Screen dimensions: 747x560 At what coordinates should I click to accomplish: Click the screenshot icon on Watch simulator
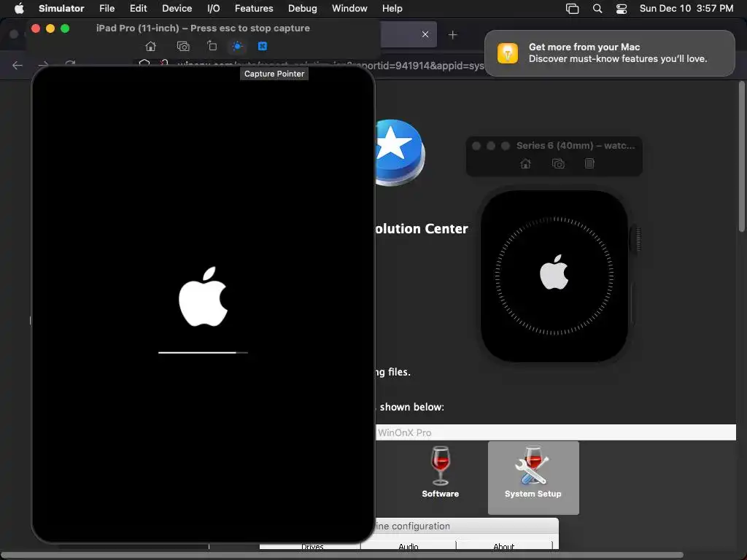pyautogui.click(x=558, y=164)
